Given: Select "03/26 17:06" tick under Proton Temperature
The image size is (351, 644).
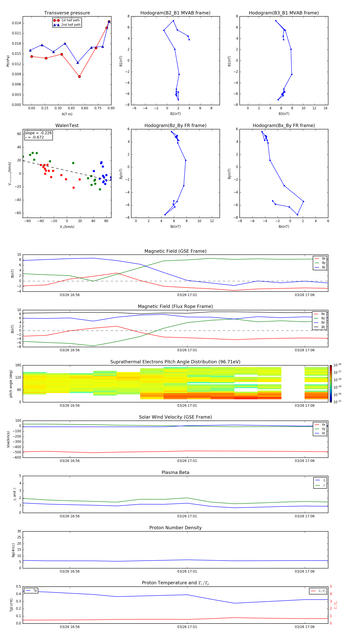Looking at the screenshot, I should point(305,627).
